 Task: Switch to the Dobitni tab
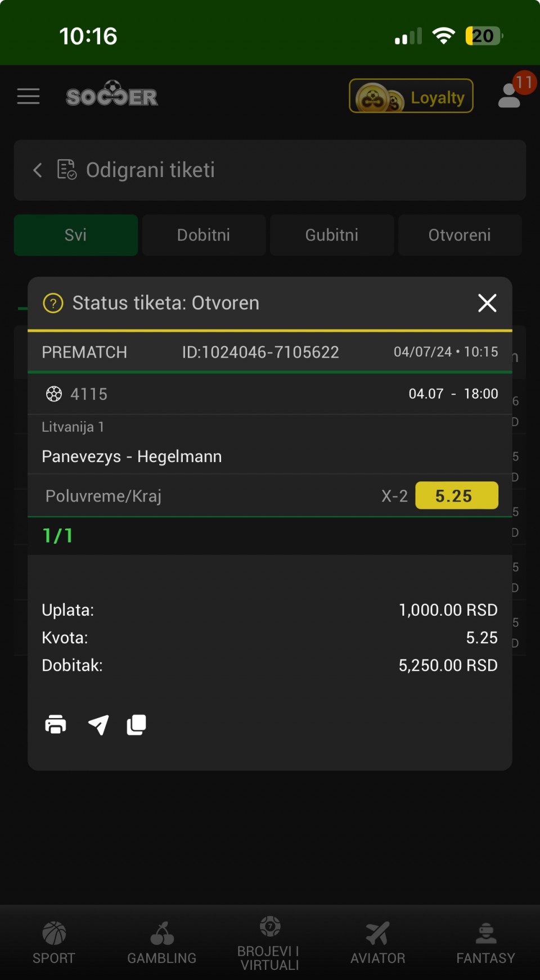(x=204, y=235)
